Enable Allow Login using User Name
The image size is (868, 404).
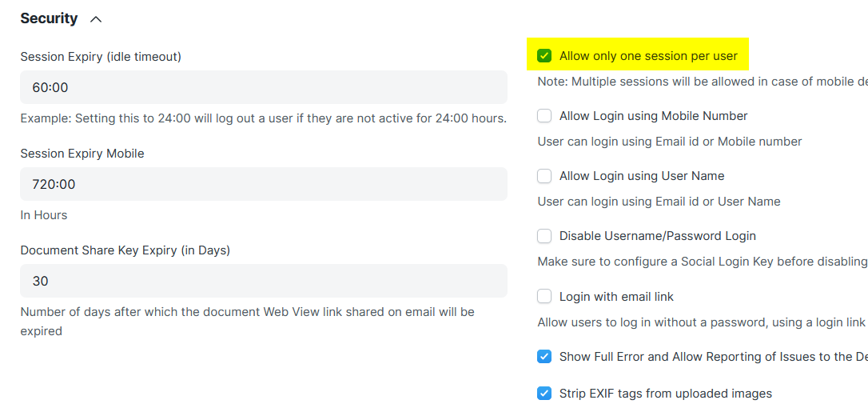(x=544, y=176)
